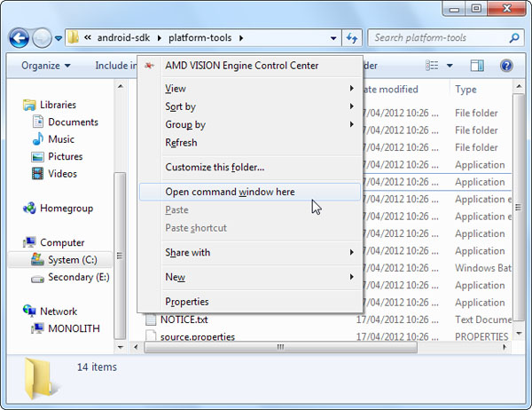The height and width of the screenshot is (410, 532).
Task: Click file list scroll down arrow
Action: pos(519,334)
